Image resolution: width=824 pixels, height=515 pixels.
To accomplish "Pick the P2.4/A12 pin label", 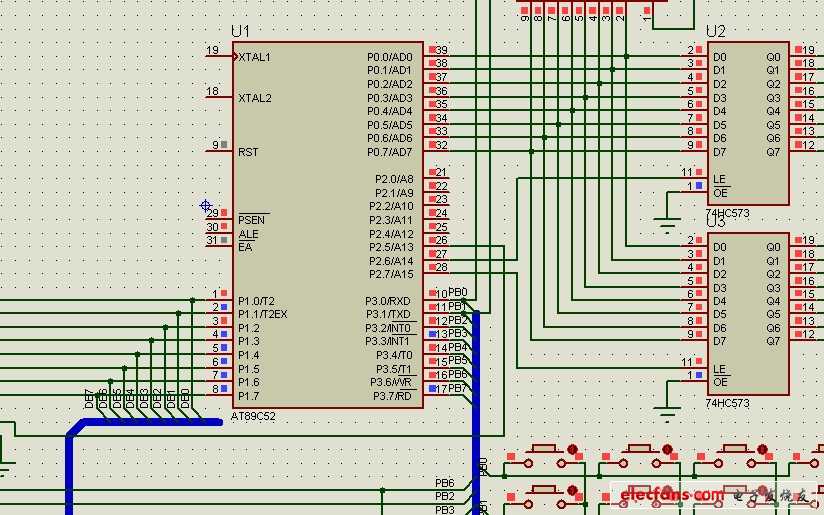I will tap(392, 234).
